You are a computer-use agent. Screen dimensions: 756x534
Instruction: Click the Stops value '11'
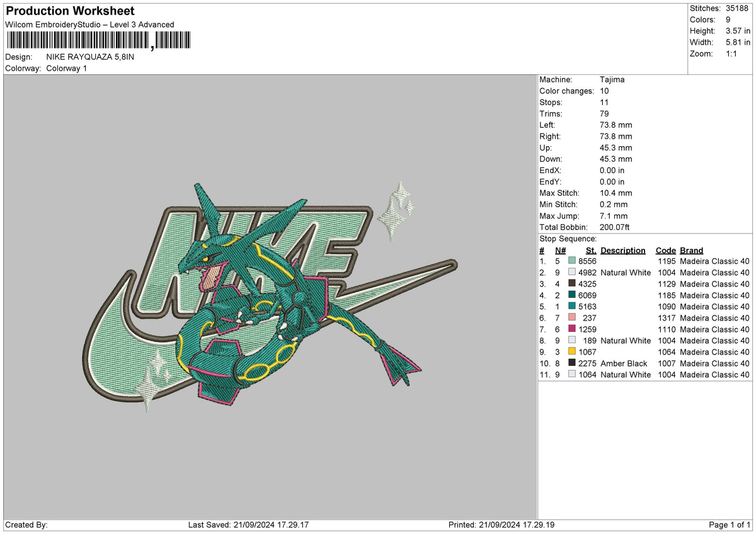tap(604, 103)
